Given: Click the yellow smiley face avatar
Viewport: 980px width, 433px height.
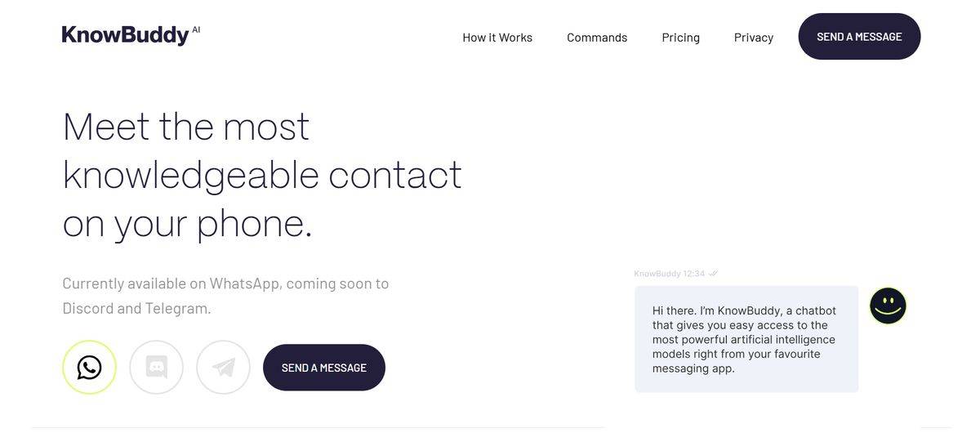Looking at the screenshot, I should pos(888,306).
